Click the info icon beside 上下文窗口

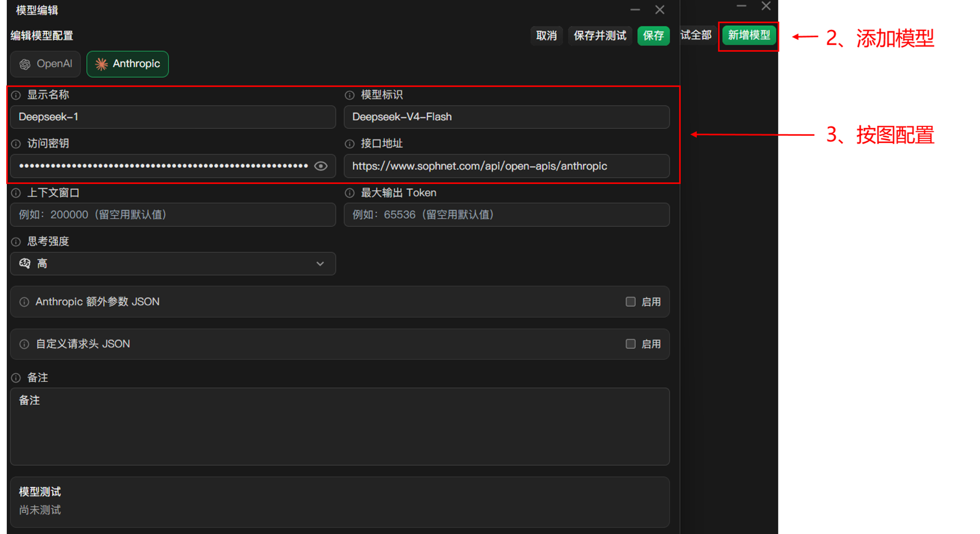coord(16,193)
